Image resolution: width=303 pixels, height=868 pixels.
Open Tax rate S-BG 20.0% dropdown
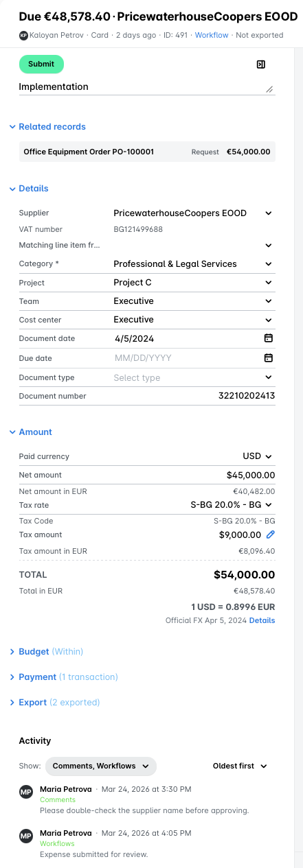[x=232, y=505]
